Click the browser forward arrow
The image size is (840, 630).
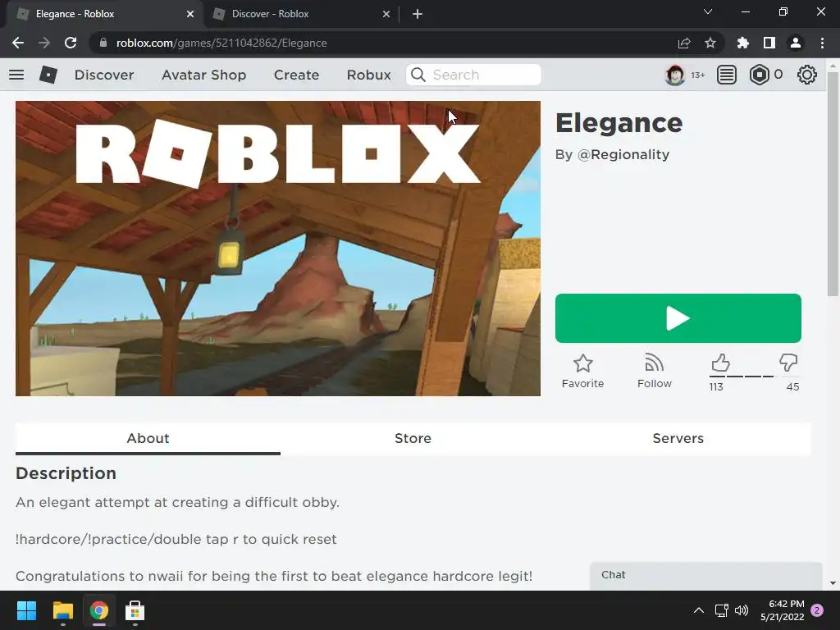[44, 43]
